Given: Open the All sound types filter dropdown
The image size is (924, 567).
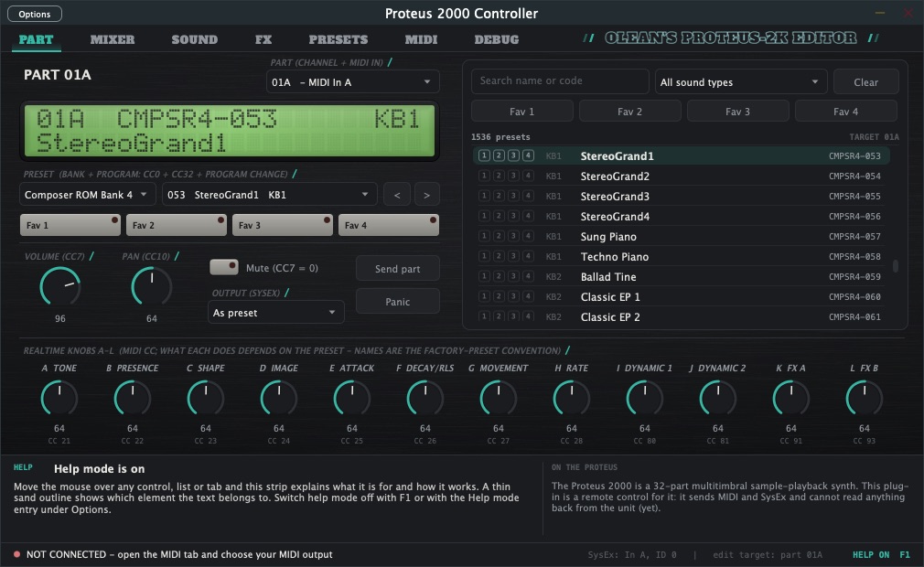Looking at the screenshot, I should coord(741,81).
